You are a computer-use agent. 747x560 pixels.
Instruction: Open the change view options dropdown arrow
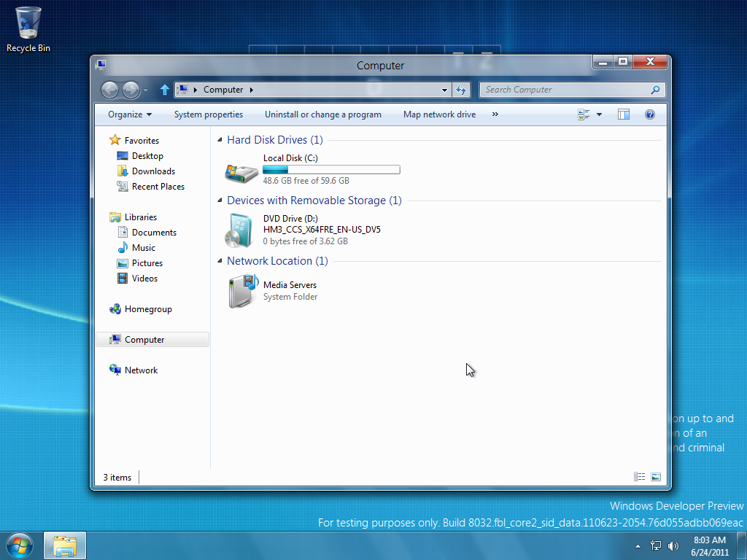pyautogui.click(x=599, y=114)
